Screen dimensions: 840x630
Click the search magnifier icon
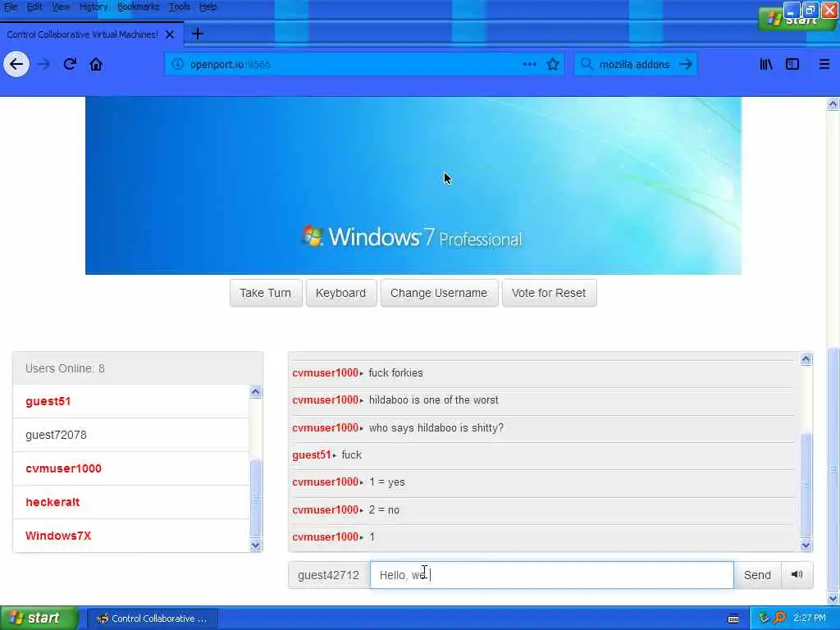point(587,64)
